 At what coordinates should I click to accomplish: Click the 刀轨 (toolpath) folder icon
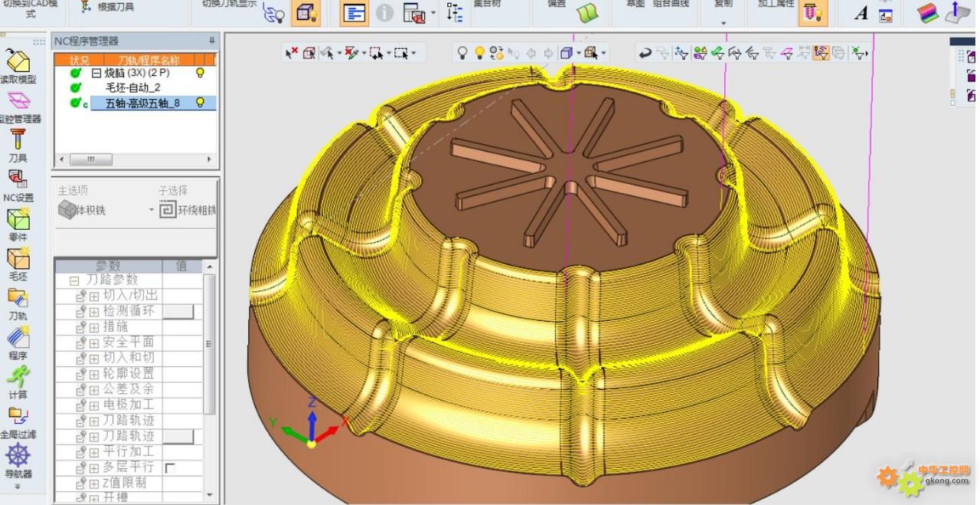click(x=18, y=299)
